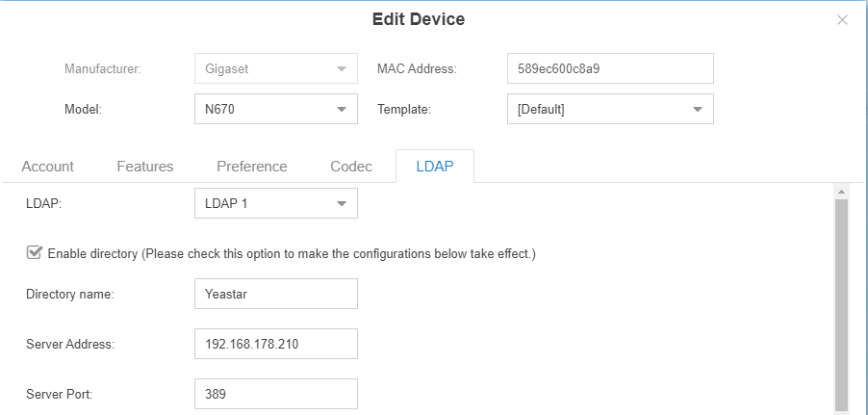Image resolution: width=868 pixels, height=415 pixels.
Task: Click the Directory name: label
Action: click(x=69, y=295)
